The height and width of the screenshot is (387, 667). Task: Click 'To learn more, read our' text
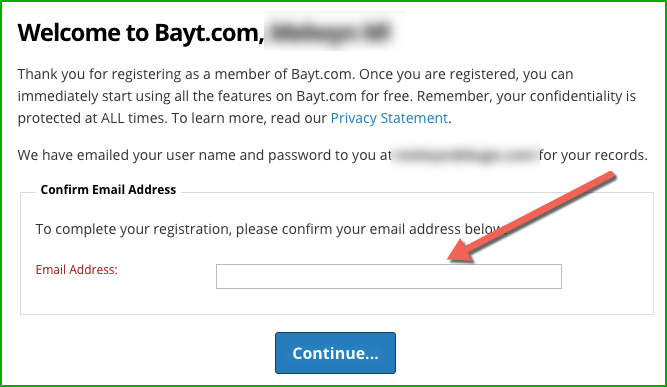pyautogui.click(x=249, y=118)
